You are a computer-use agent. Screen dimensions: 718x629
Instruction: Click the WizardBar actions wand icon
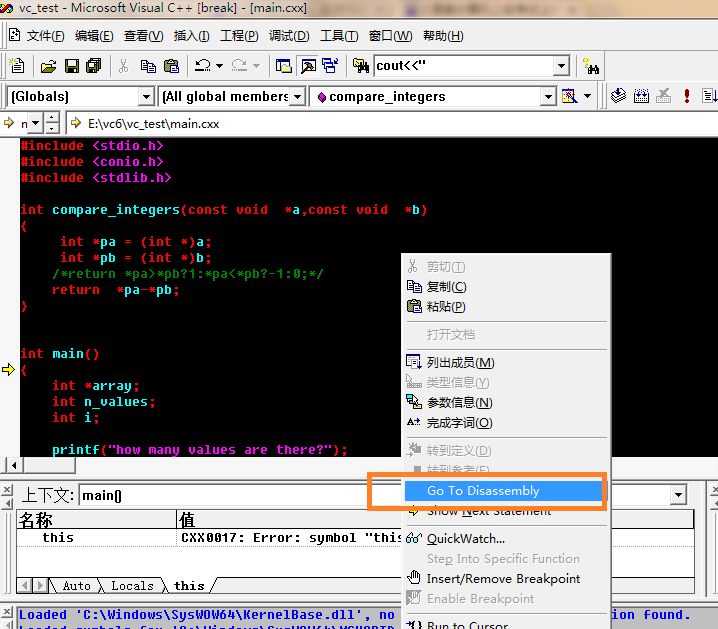click(569, 96)
